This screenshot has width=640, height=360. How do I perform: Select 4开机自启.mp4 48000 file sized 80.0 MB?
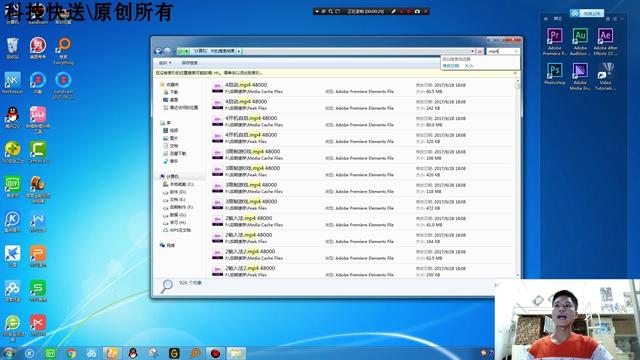(x=362, y=122)
